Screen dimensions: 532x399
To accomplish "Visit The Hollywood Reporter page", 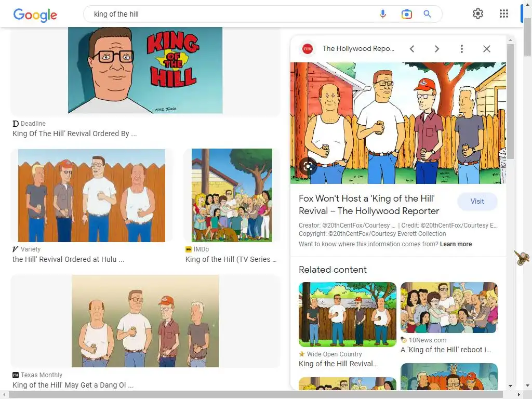I will pyautogui.click(x=477, y=201).
